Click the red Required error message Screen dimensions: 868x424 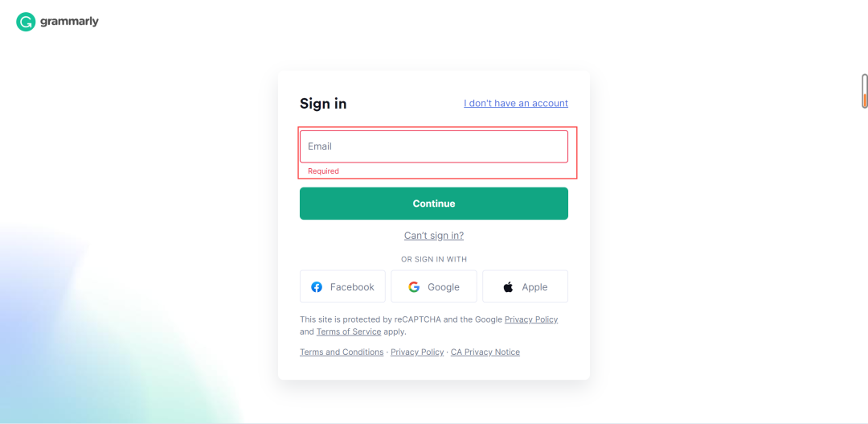(x=323, y=171)
